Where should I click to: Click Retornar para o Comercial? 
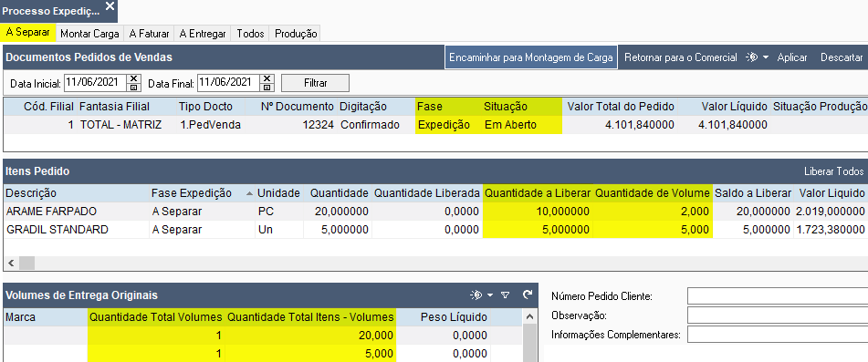pyautogui.click(x=681, y=57)
